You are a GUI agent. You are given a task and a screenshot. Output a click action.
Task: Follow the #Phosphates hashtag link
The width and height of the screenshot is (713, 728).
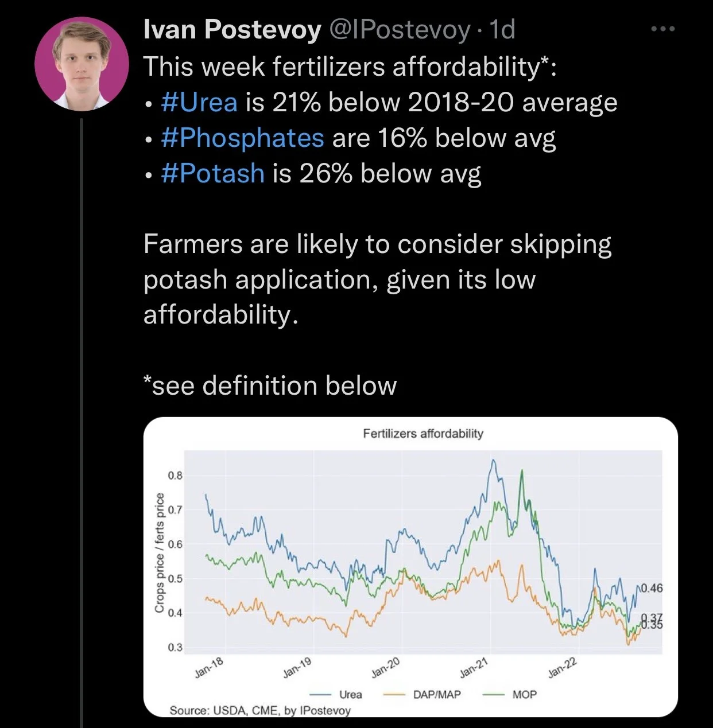tap(243, 138)
